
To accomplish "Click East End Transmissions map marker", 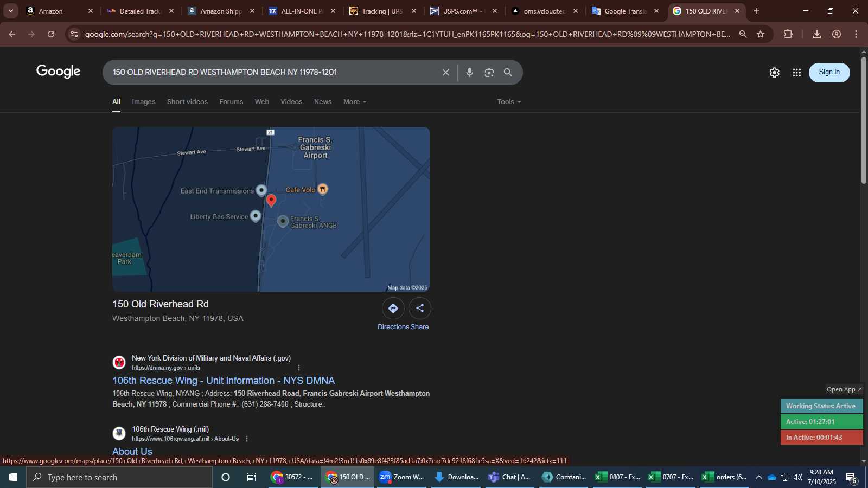I will pyautogui.click(x=261, y=190).
